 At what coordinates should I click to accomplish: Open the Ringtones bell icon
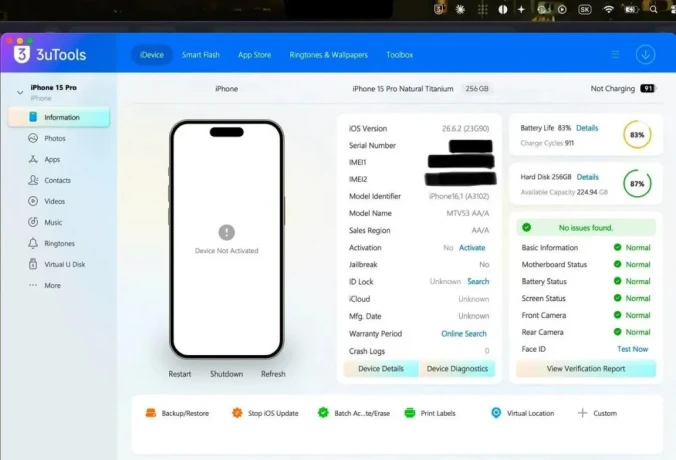click(x=33, y=243)
